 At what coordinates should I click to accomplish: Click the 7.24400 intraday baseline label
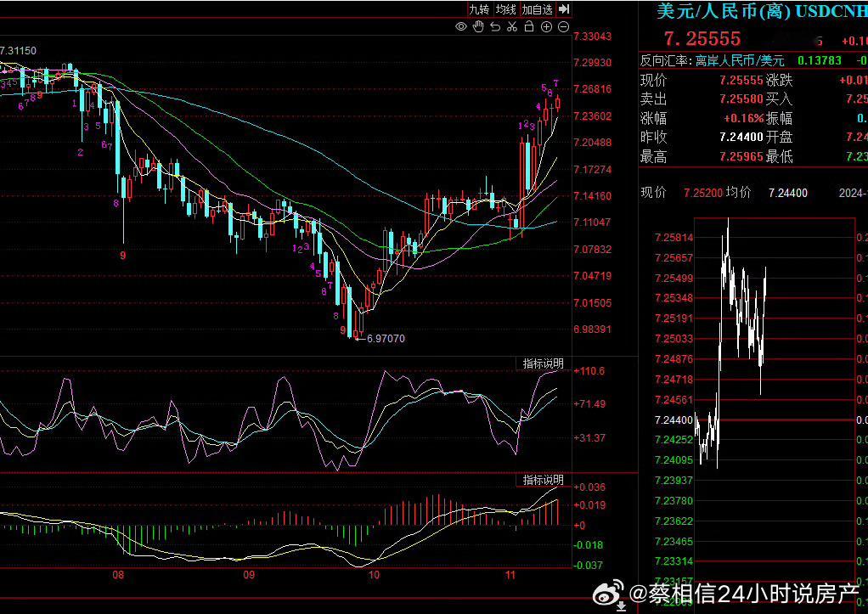coord(674,420)
